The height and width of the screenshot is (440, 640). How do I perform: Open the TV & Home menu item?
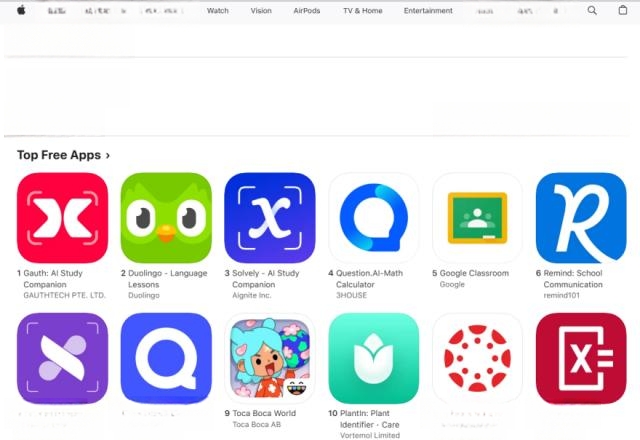(363, 11)
